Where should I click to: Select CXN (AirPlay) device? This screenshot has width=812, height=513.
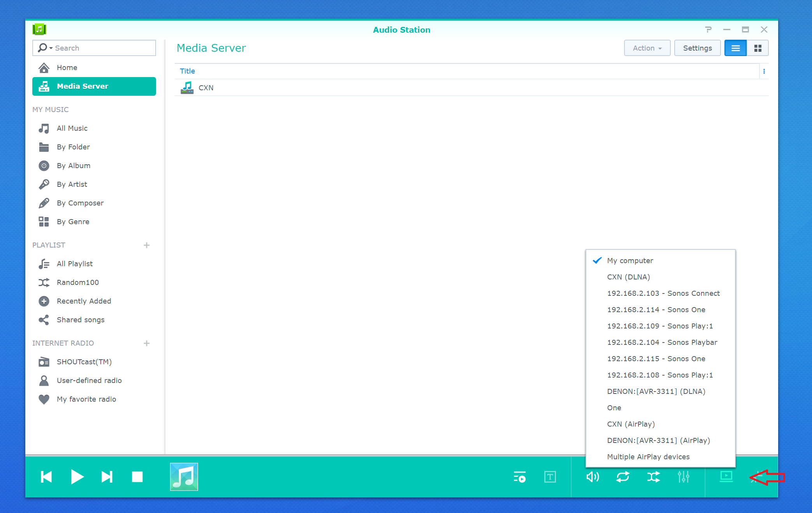(x=661, y=424)
